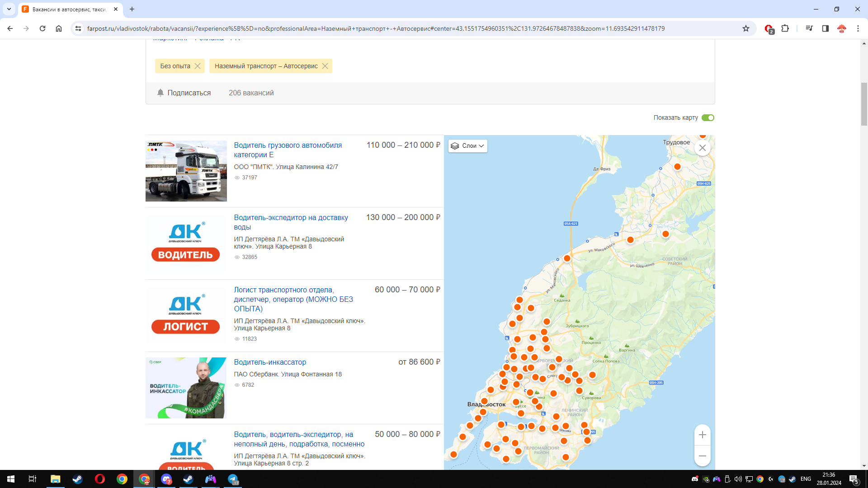This screenshot has height=488, width=868.
Task: Remove the 'Без опыта' filter tag
Action: [x=198, y=66]
